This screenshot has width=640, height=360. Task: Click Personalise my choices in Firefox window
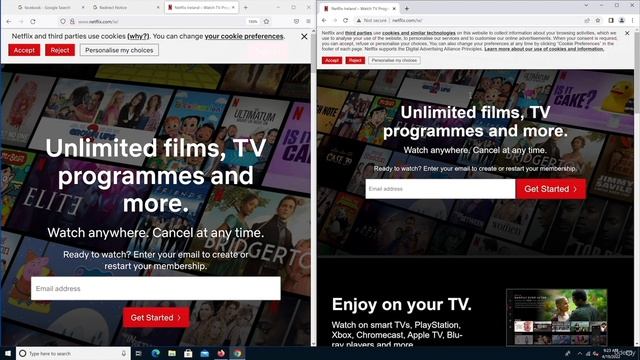pos(119,50)
